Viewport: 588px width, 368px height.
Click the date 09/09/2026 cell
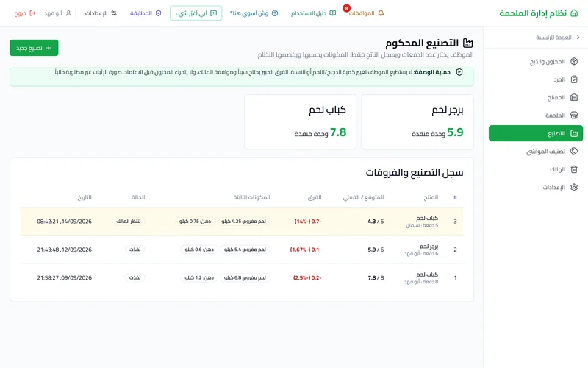[x=64, y=278]
